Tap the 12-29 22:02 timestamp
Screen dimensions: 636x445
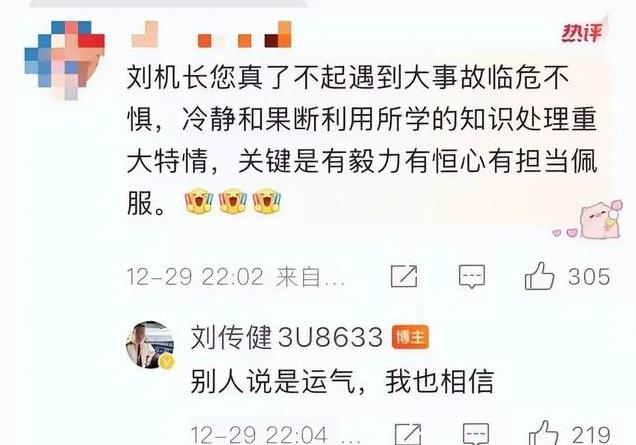(x=195, y=277)
